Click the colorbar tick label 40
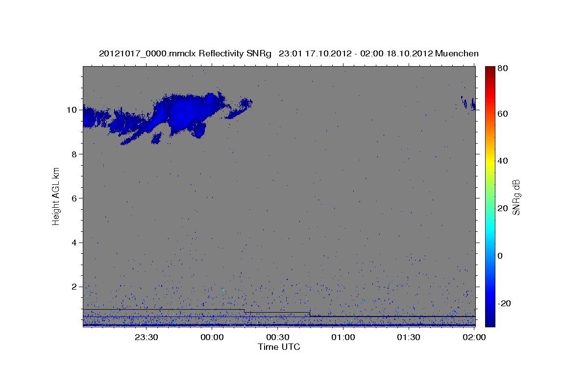588x392 pixels. (502, 161)
